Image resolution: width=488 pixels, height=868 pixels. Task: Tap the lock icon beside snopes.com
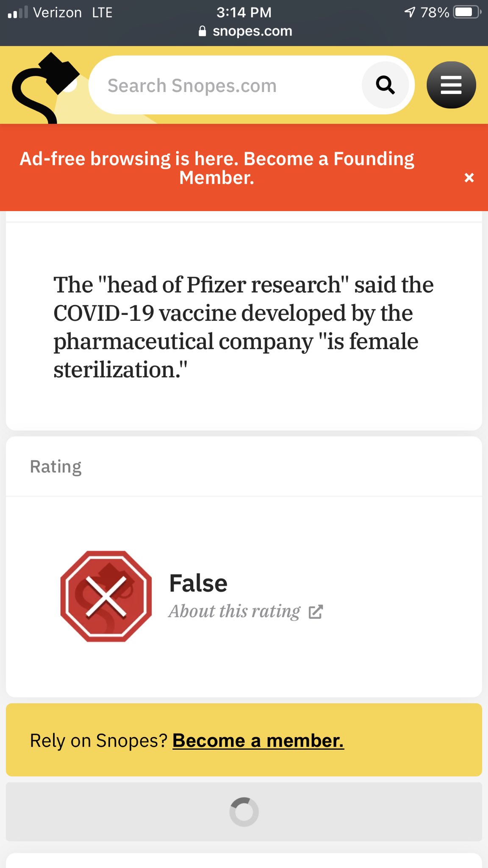202,31
